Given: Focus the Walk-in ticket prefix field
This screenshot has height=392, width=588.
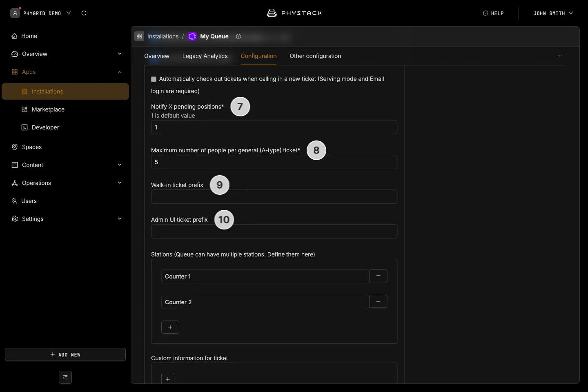Looking at the screenshot, I should 274,196.
